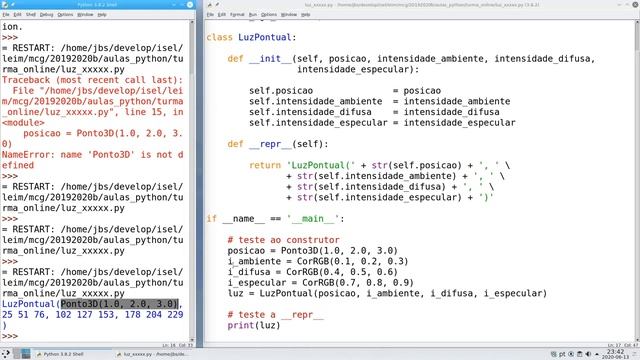Click the last empty >>> prompt in Shell
Image resolution: width=640 pixels, height=360 pixels.
pos(10,336)
